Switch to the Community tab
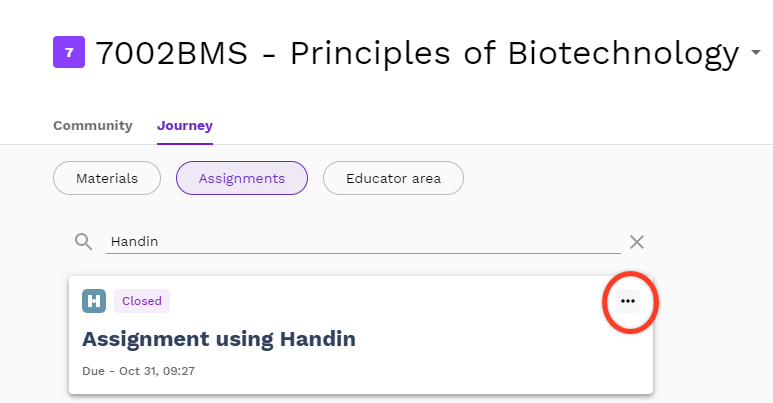773x403 pixels. point(93,125)
